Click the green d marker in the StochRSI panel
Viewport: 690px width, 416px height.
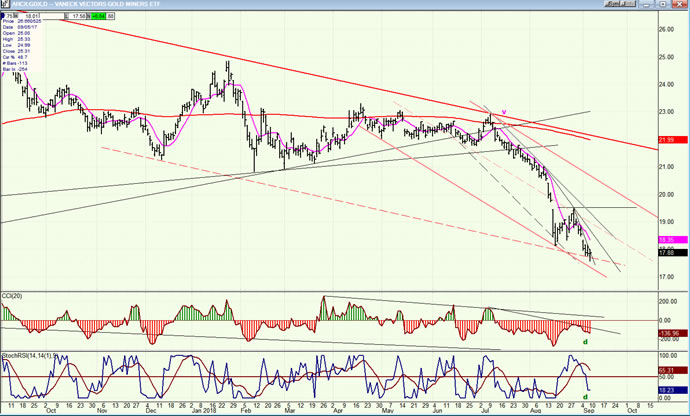click(584, 400)
